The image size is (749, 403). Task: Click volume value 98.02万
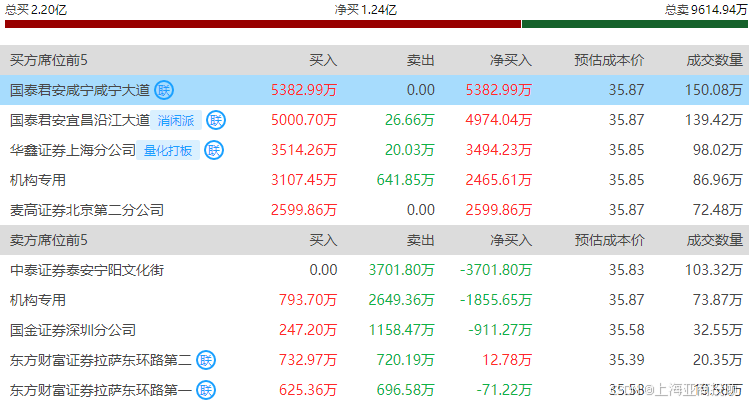[x=718, y=150]
